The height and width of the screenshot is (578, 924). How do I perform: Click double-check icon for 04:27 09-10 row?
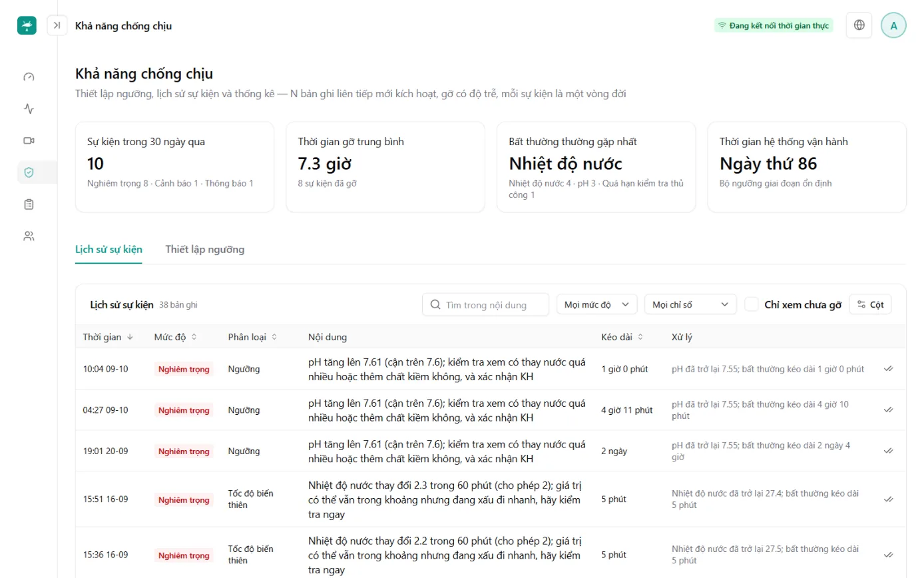point(888,410)
